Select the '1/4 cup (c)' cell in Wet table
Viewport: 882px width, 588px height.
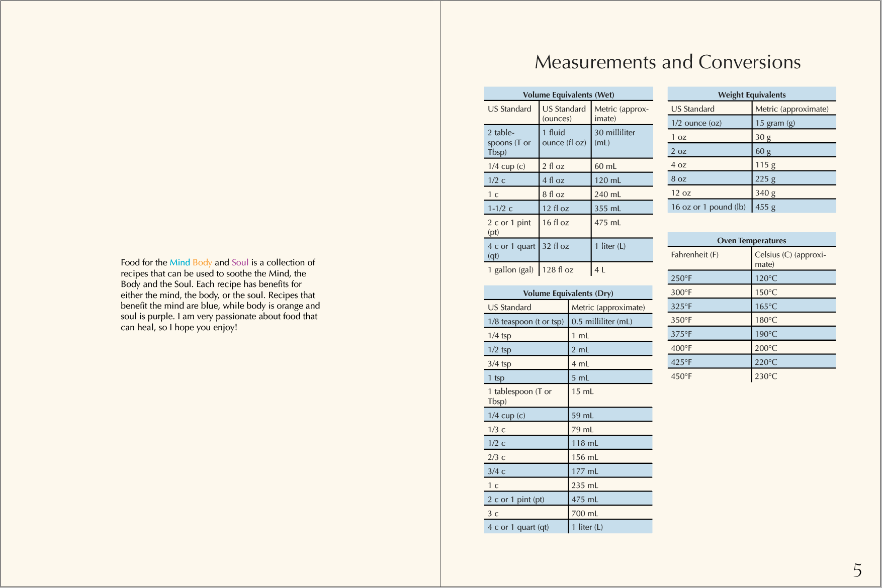pos(511,166)
